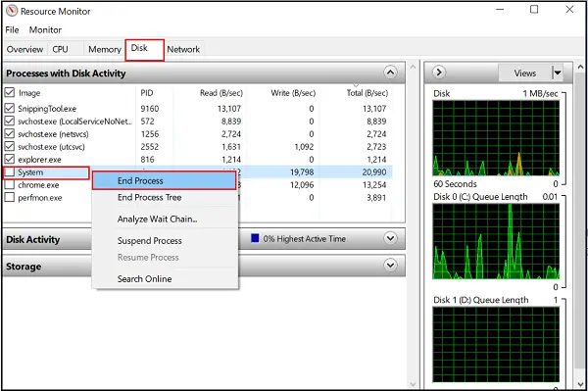Open the Views dropdown arrow
Image resolution: width=588 pixels, height=391 pixels.
558,73
